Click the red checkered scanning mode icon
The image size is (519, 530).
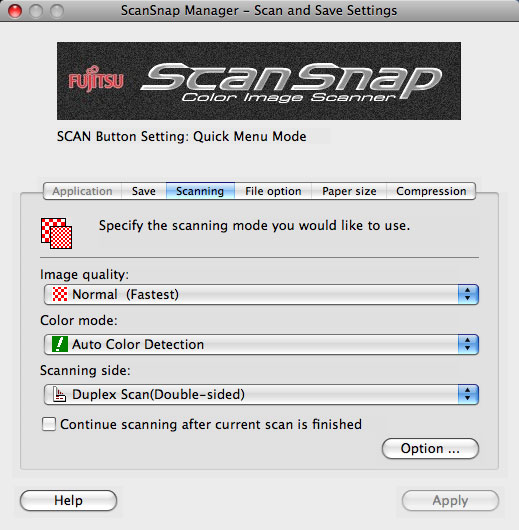(x=56, y=233)
